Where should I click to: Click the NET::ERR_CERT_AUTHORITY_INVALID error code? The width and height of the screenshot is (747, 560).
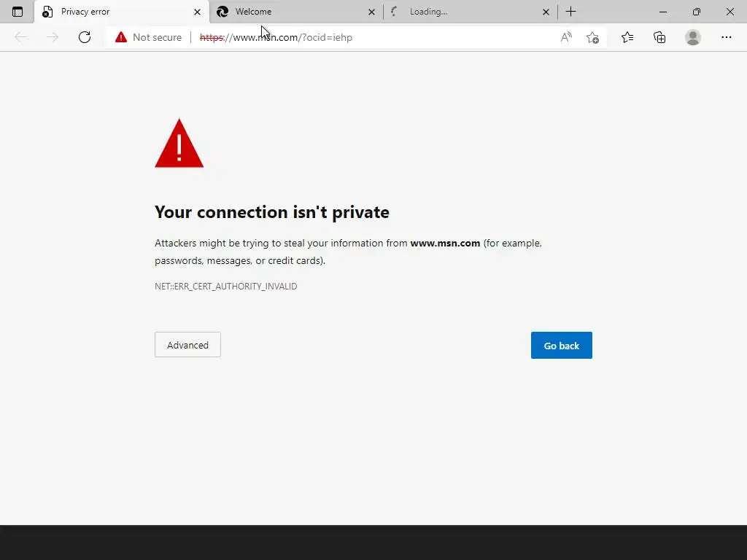tap(225, 287)
